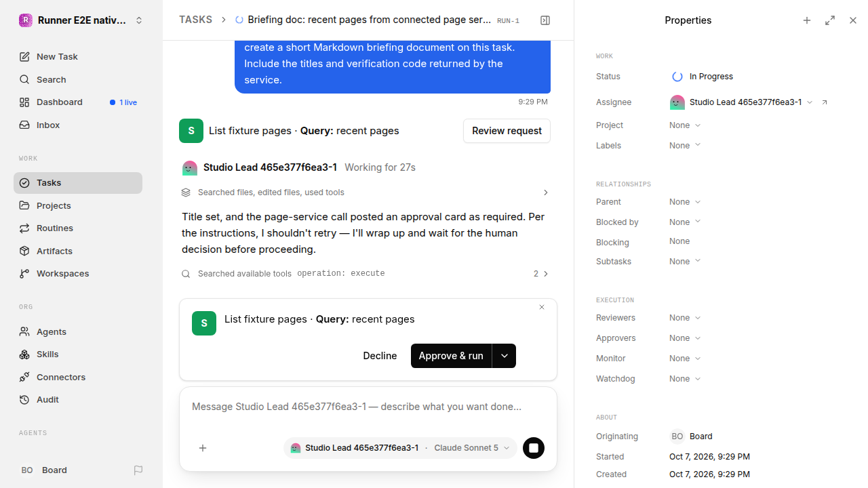Open the Labels None dropdown
The height and width of the screenshot is (488, 868).
point(685,146)
